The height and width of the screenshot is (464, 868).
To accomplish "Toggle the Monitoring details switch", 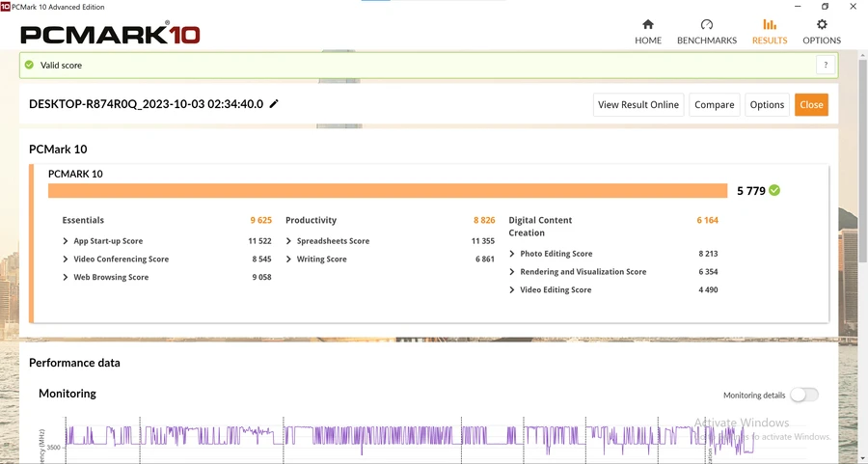I will [x=803, y=395].
